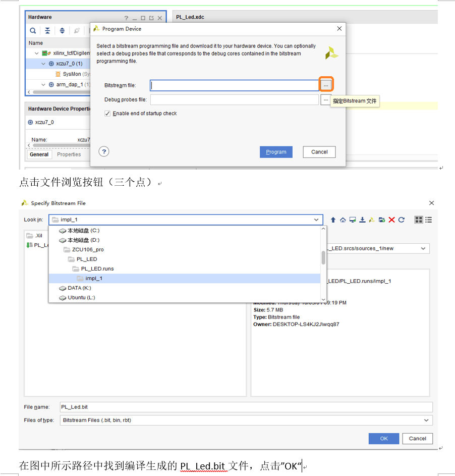Go to the Vivado project directory icon
This screenshot has width=455, height=476.
pyautogui.click(x=372, y=220)
